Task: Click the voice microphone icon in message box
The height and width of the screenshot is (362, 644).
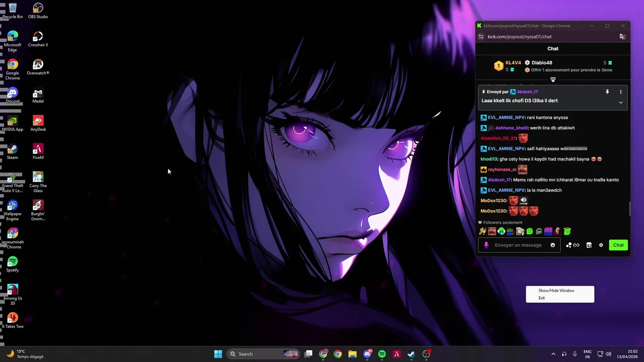Action: (x=486, y=245)
